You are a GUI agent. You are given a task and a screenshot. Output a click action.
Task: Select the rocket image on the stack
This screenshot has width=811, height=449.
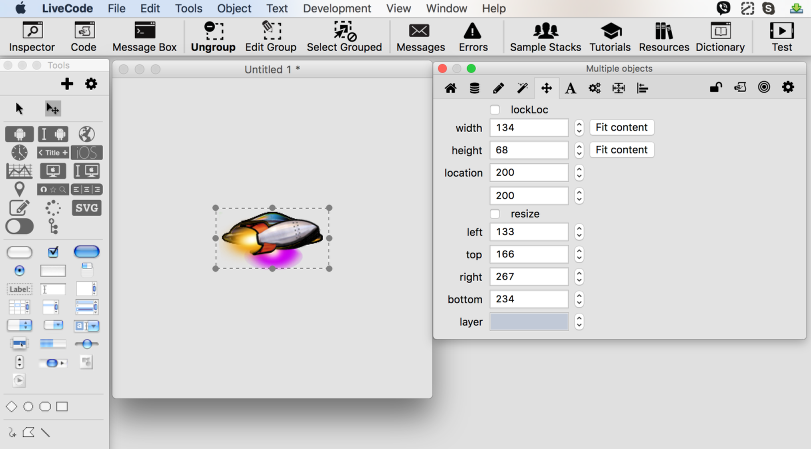pyautogui.click(x=273, y=238)
